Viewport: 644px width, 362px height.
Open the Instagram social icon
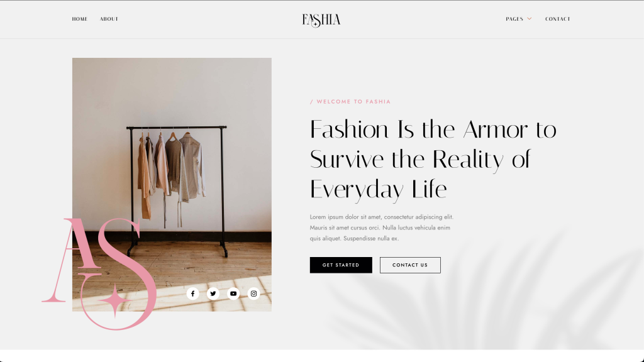click(x=254, y=293)
